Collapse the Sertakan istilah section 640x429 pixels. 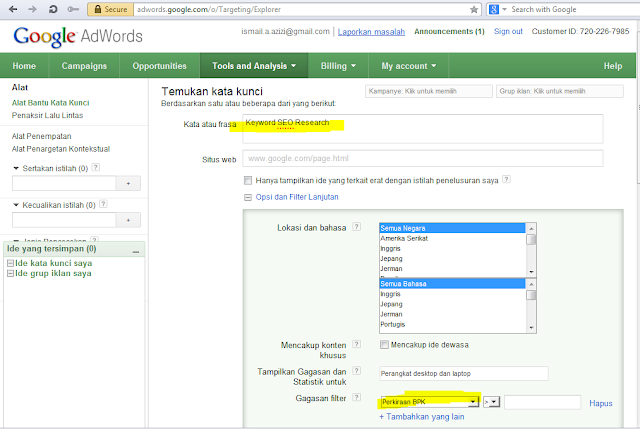[16, 168]
